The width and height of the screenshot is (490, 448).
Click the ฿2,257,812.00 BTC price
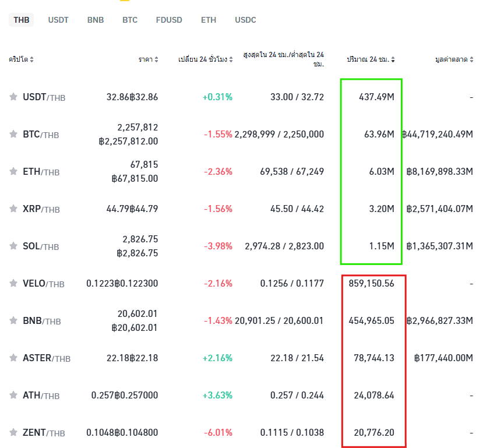point(128,141)
